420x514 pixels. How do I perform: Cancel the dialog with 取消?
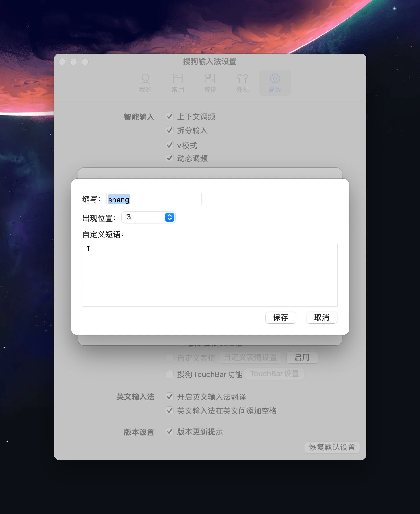tap(322, 317)
